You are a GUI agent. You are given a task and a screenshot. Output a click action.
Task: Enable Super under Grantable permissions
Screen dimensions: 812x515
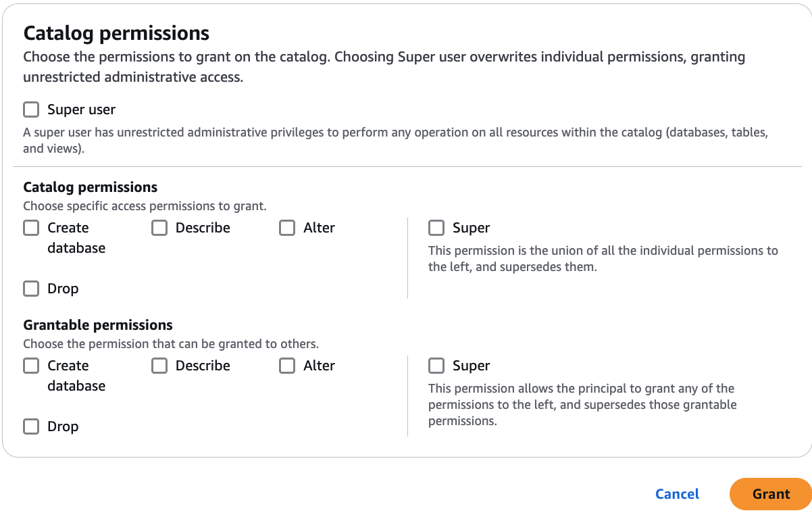pyautogui.click(x=436, y=366)
